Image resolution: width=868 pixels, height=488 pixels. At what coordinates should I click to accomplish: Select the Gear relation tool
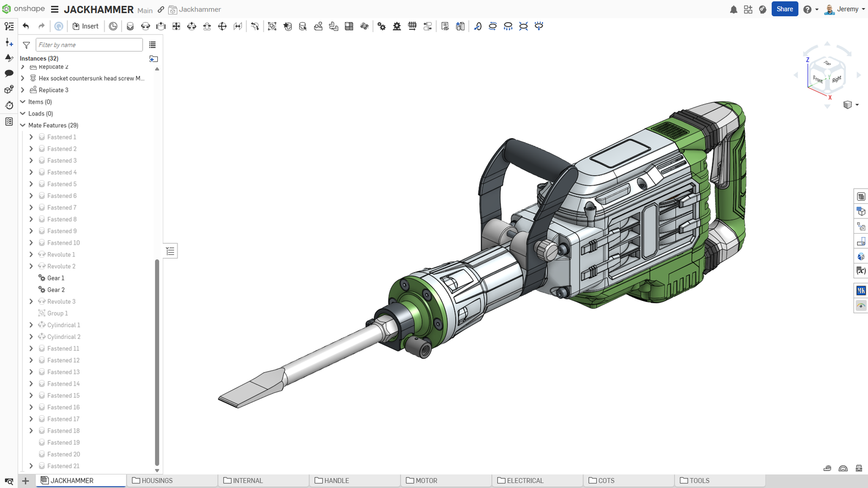pyautogui.click(x=381, y=26)
